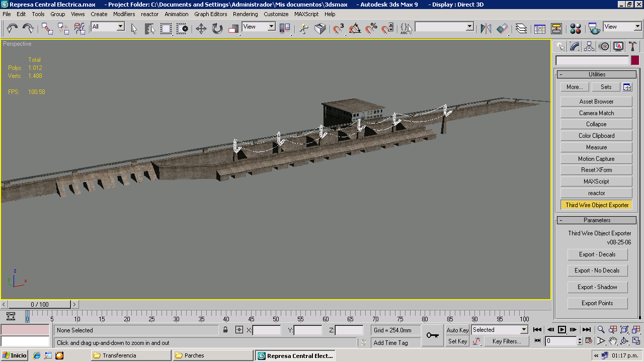Open the Graph Editors menu

tap(210, 14)
